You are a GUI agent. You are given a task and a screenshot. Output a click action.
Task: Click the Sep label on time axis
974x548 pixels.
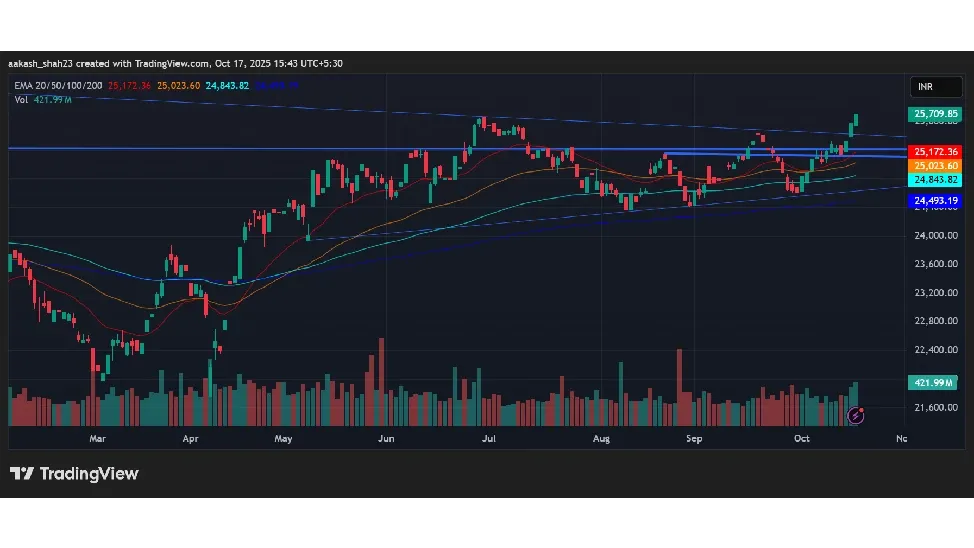(693, 438)
